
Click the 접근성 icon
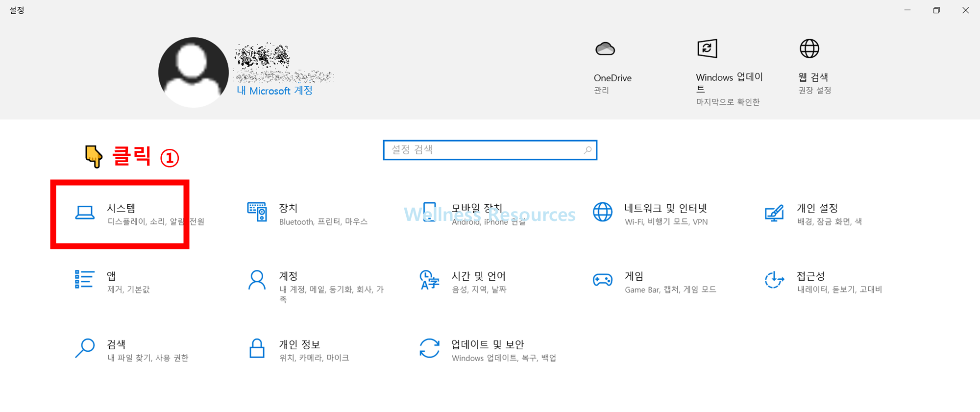click(x=775, y=280)
